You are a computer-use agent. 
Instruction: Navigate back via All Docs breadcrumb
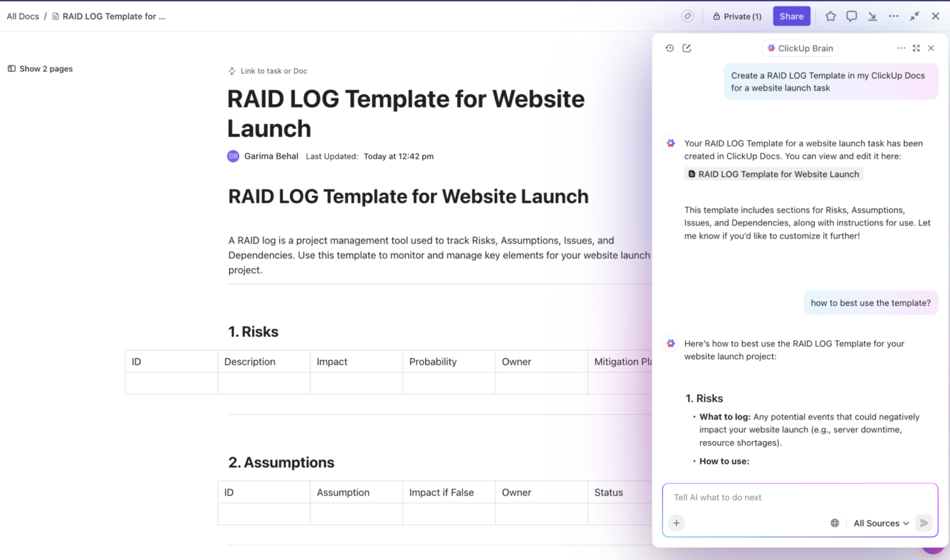tap(22, 16)
